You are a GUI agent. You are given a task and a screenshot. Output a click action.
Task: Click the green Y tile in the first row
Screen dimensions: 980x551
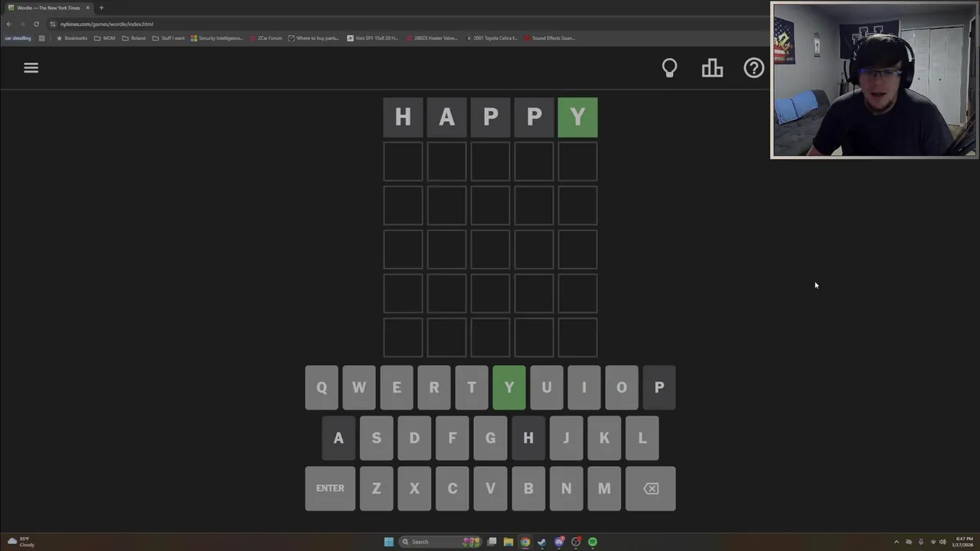(578, 117)
